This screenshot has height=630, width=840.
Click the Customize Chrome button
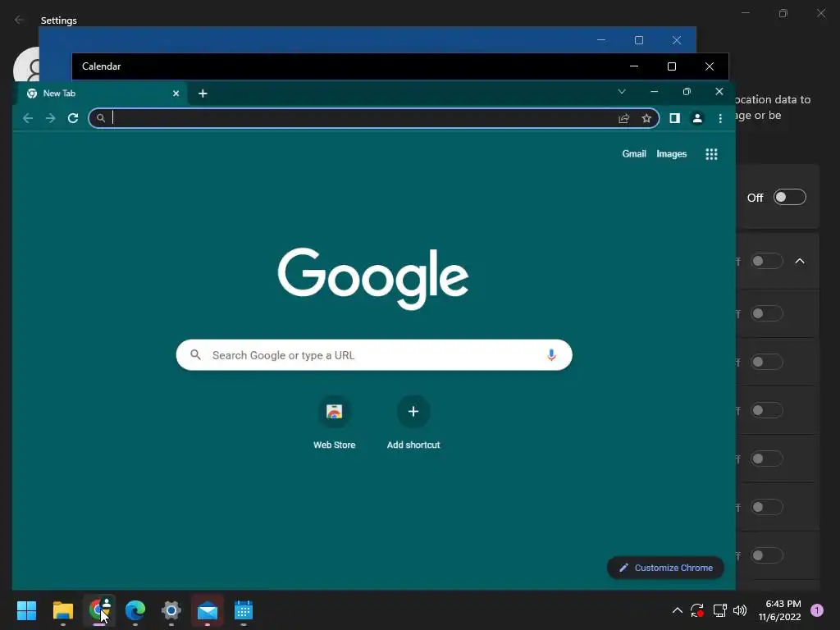point(665,568)
